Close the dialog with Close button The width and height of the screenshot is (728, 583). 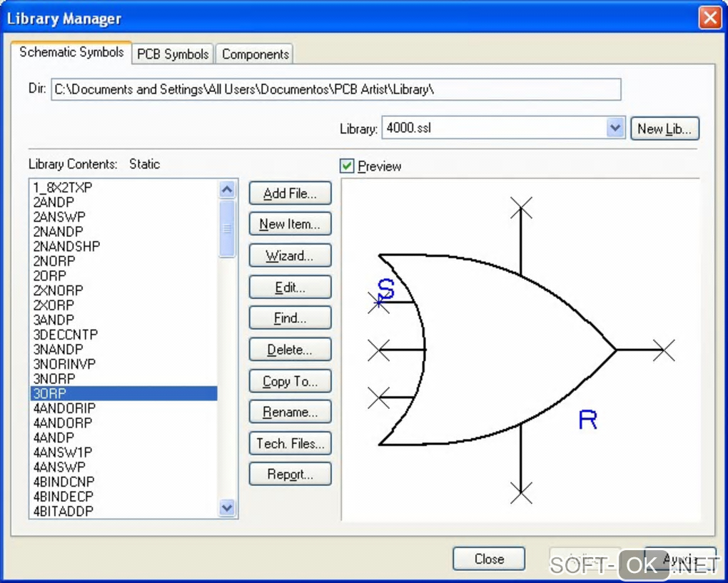(489, 559)
